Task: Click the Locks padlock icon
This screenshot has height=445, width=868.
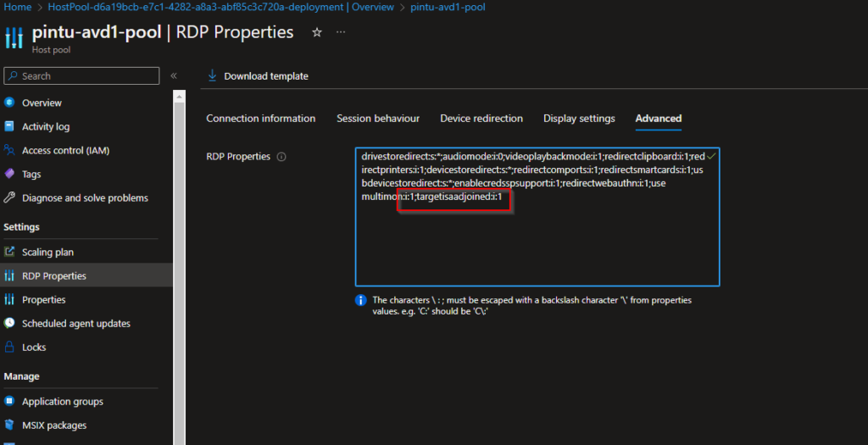Action: [x=8, y=347]
